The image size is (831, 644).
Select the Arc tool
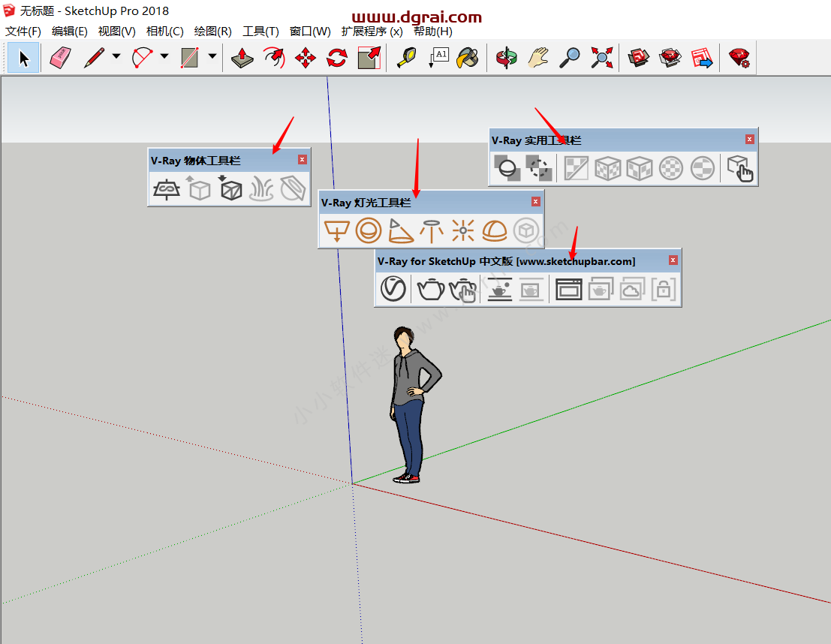pos(142,58)
